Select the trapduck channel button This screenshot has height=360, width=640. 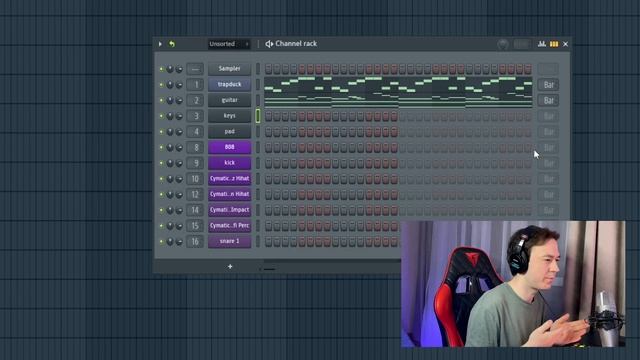coord(229,84)
